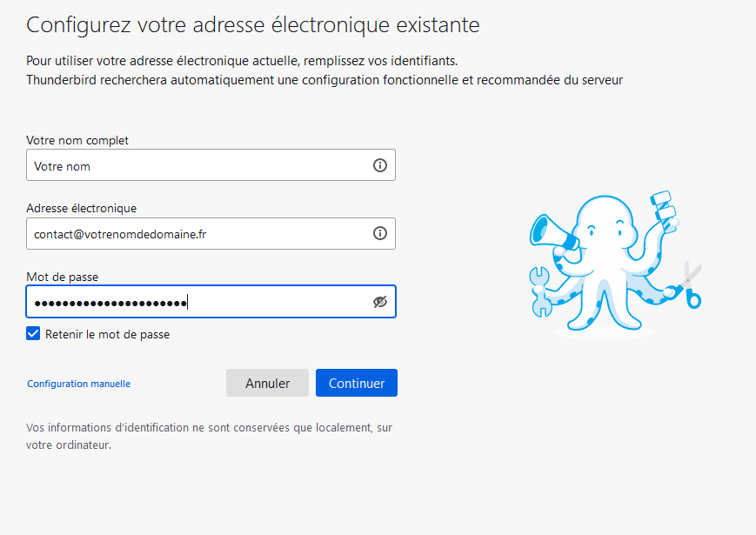Image resolution: width=756 pixels, height=535 pixels.
Task: Click the info icon in the email address field
Action: [x=380, y=234]
